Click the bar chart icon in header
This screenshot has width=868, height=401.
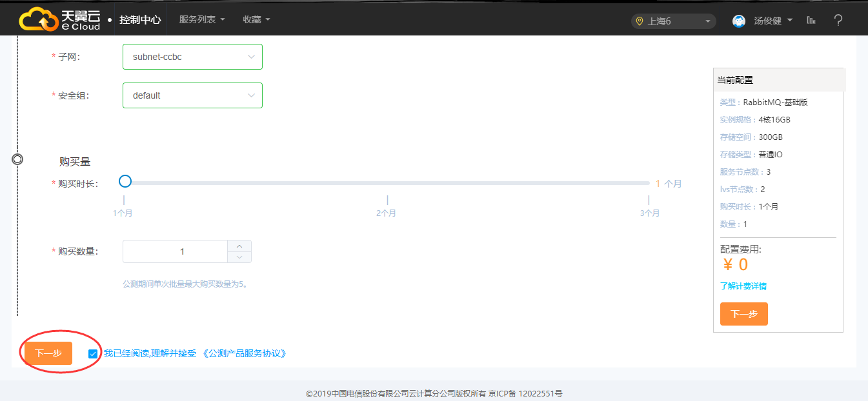point(811,21)
